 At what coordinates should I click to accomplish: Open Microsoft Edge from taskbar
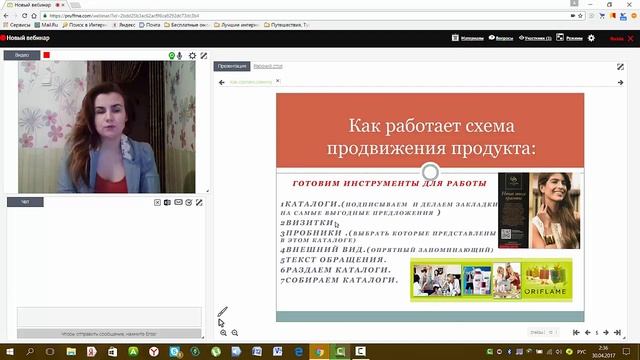pos(299,351)
